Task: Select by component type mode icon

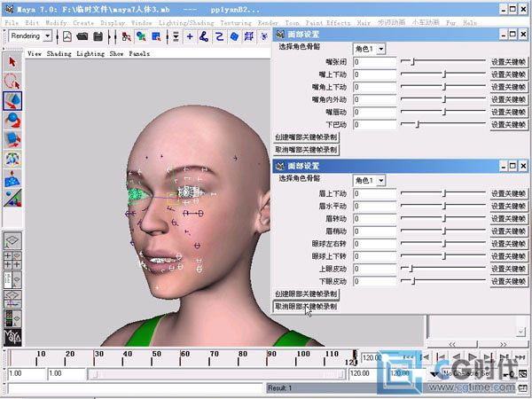Action: pos(156,36)
